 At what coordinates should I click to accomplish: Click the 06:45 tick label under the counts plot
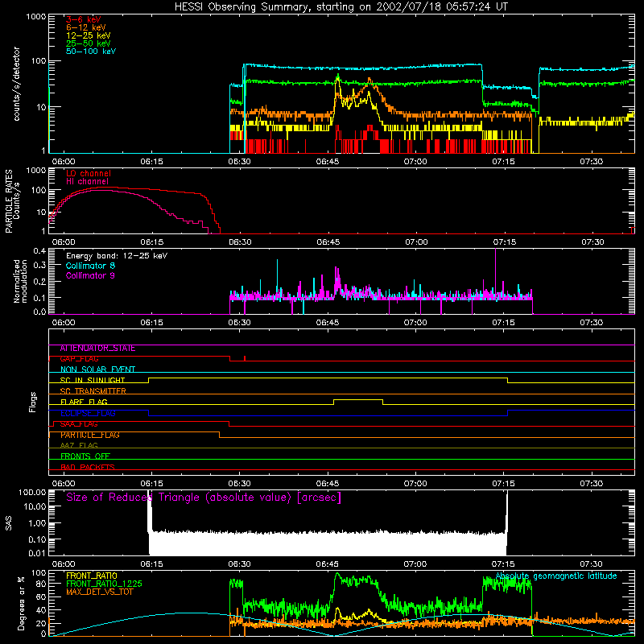328,162
